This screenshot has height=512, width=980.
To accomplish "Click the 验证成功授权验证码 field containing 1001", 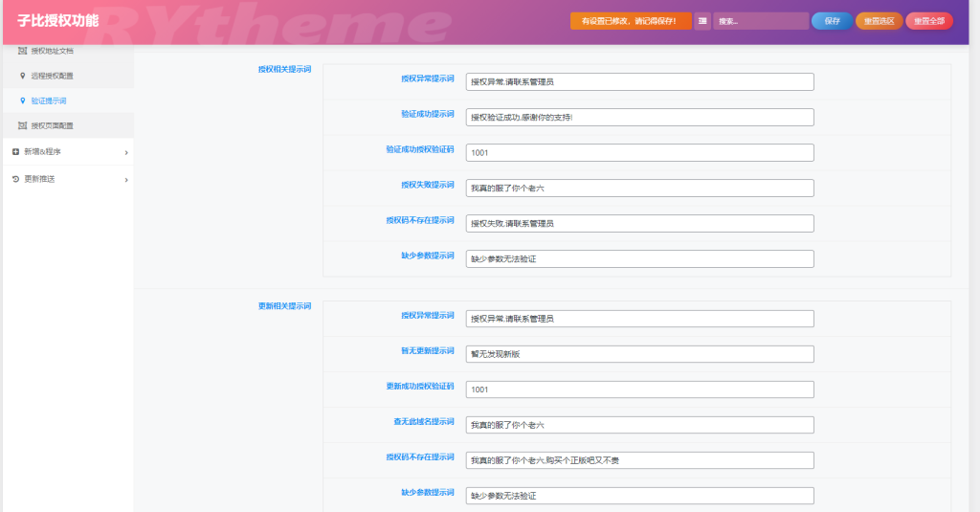I will [x=639, y=152].
